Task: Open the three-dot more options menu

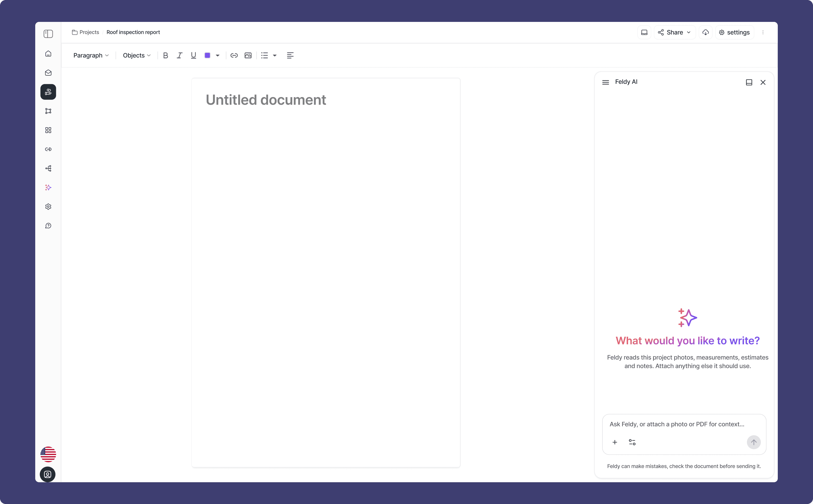Action: click(x=763, y=32)
